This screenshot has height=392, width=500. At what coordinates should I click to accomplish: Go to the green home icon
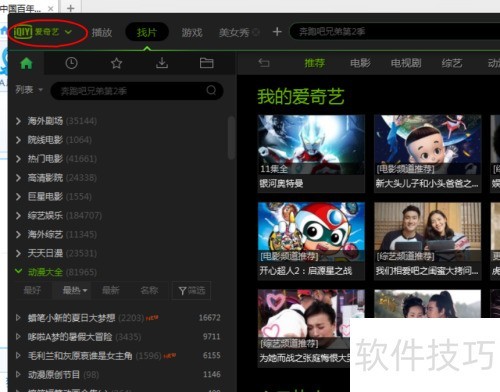[26, 63]
